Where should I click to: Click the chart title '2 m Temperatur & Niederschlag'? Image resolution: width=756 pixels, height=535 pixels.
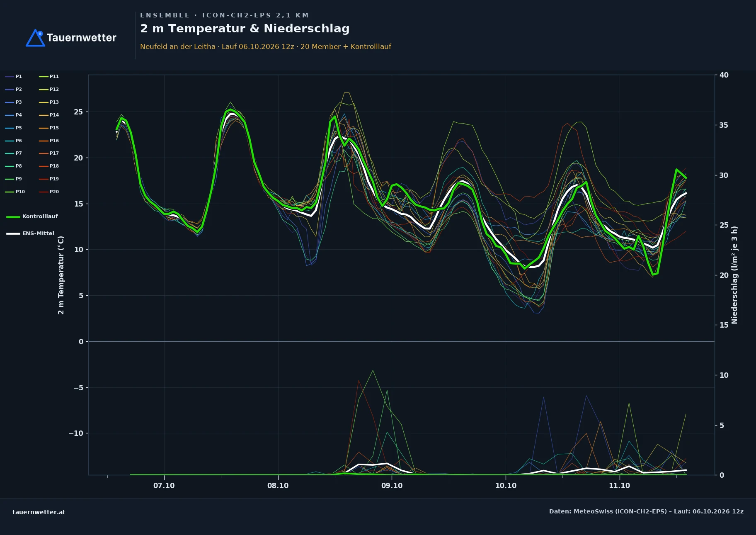[x=245, y=29]
